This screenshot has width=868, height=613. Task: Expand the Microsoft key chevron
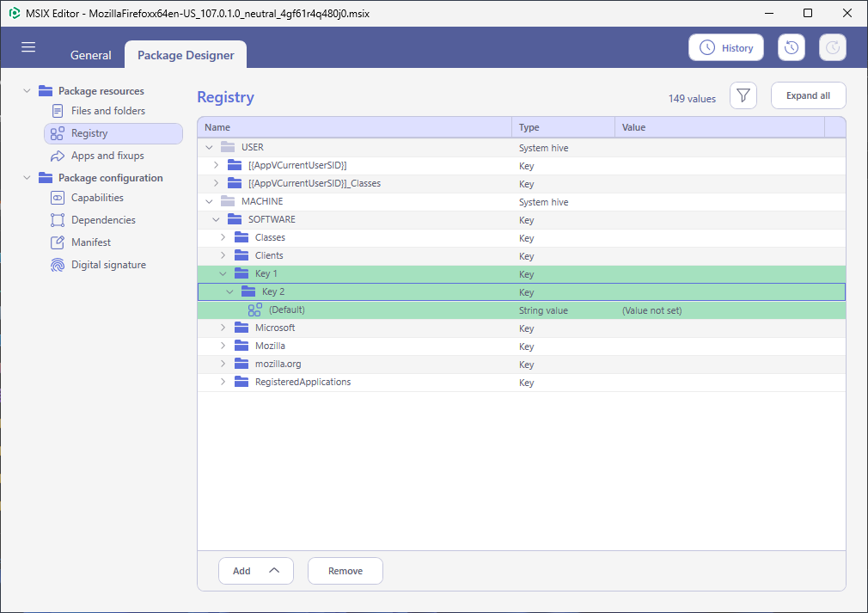pos(223,328)
